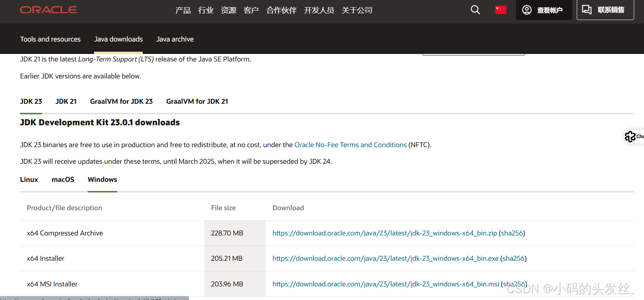Open the Java archive tab
Viewport: 644px width, 300px height.
175,39
